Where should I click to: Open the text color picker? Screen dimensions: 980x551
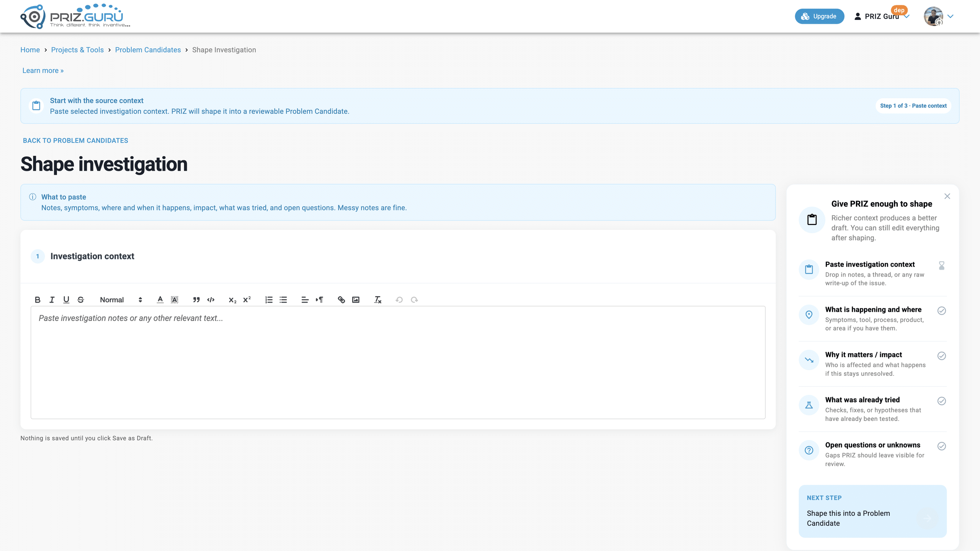[160, 300]
